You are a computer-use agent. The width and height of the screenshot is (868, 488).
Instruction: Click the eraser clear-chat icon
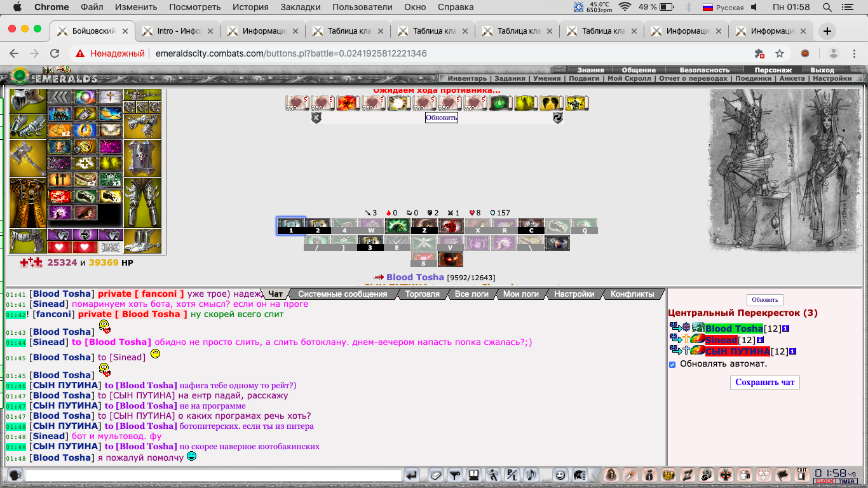[435, 475]
